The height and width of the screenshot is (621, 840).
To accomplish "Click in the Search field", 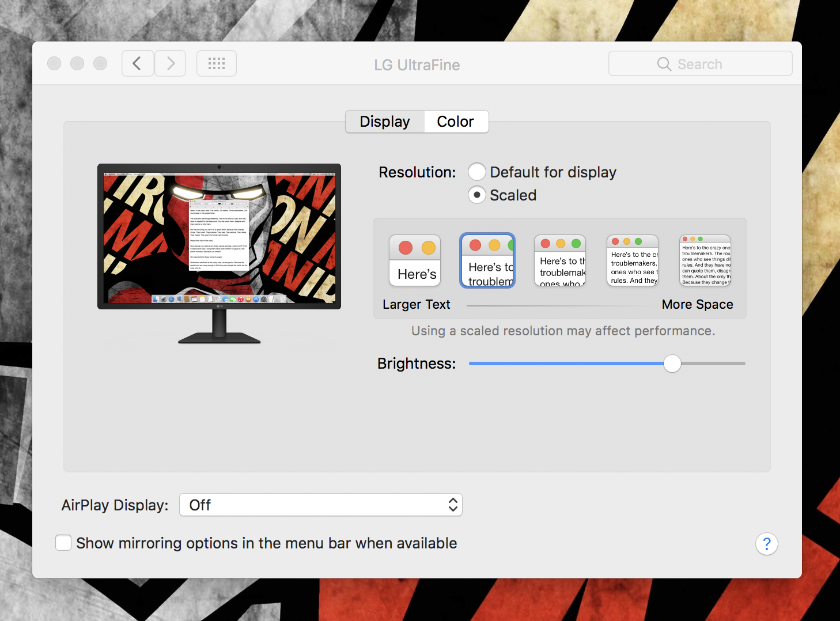I will pos(700,63).
